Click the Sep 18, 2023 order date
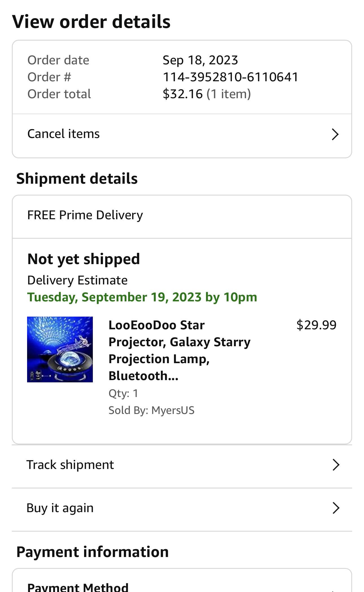Image resolution: width=364 pixels, height=592 pixels. click(x=200, y=60)
